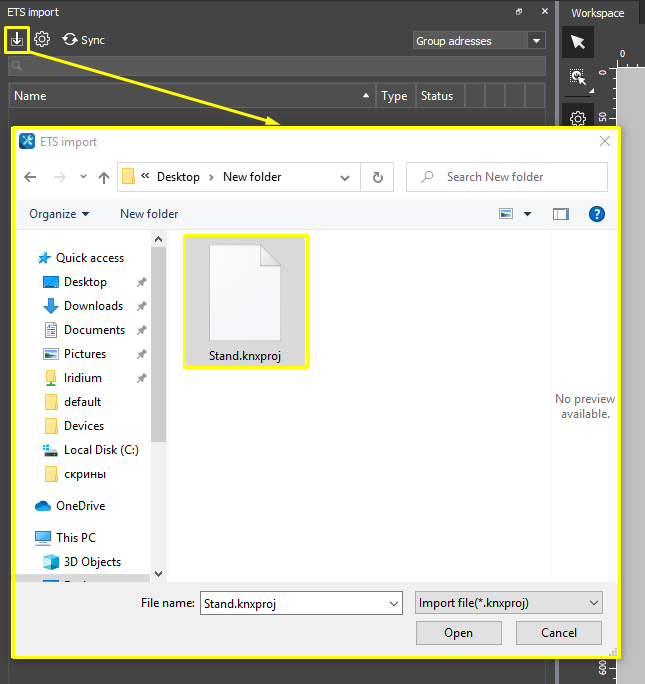Screen dimensions: 645x684
Task: Click the ETS import download icon
Action: click(x=17, y=40)
